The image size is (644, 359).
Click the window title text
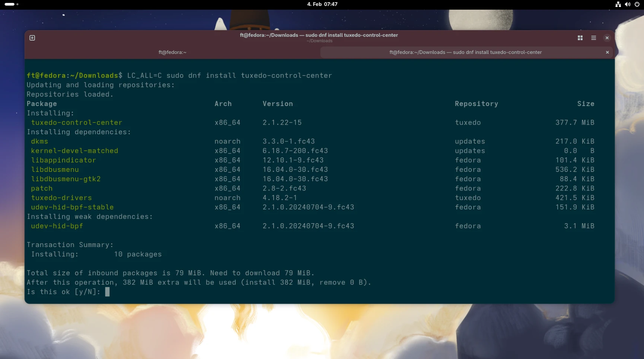pos(319,35)
